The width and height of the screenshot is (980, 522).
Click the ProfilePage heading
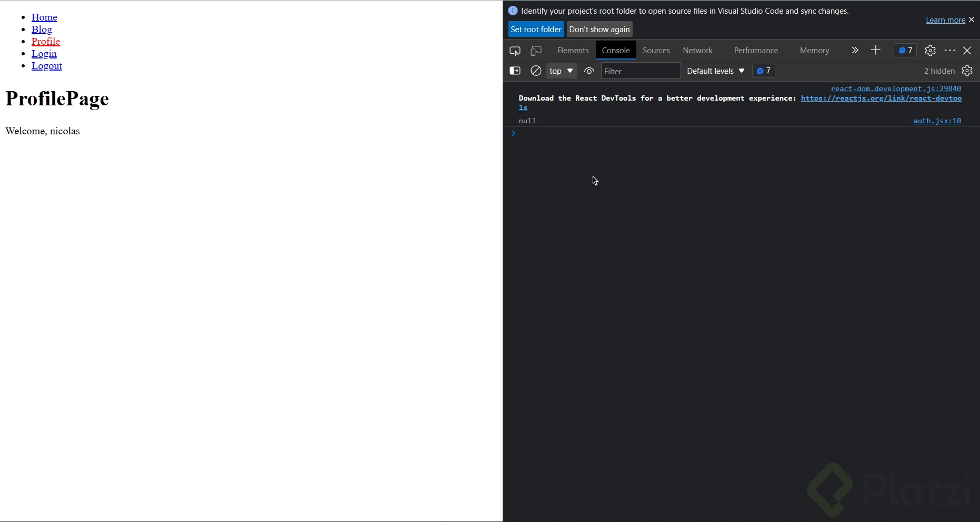coord(57,99)
